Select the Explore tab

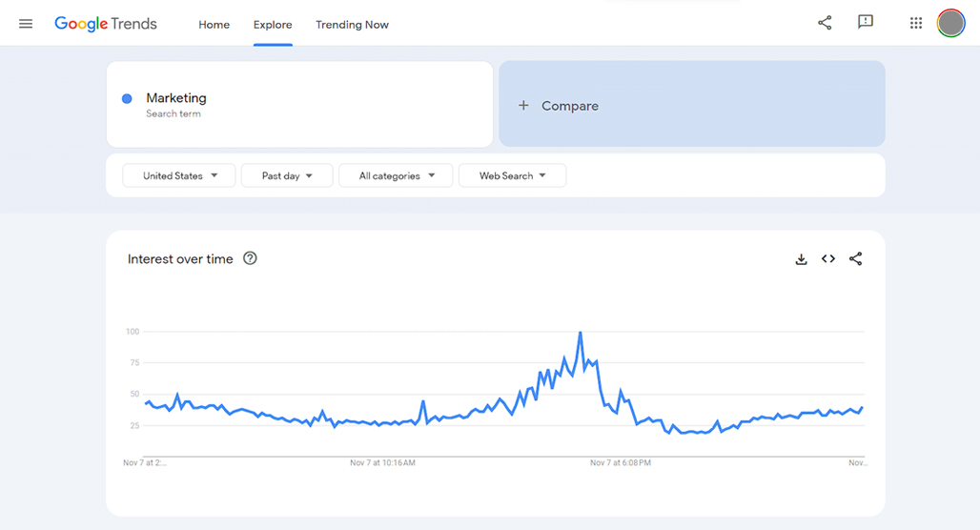click(x=273, y=25)
